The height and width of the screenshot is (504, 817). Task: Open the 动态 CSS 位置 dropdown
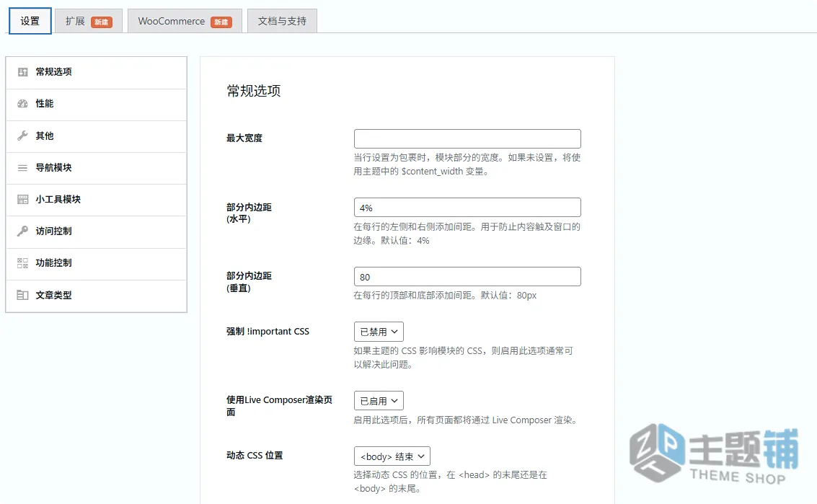(392, 456)
